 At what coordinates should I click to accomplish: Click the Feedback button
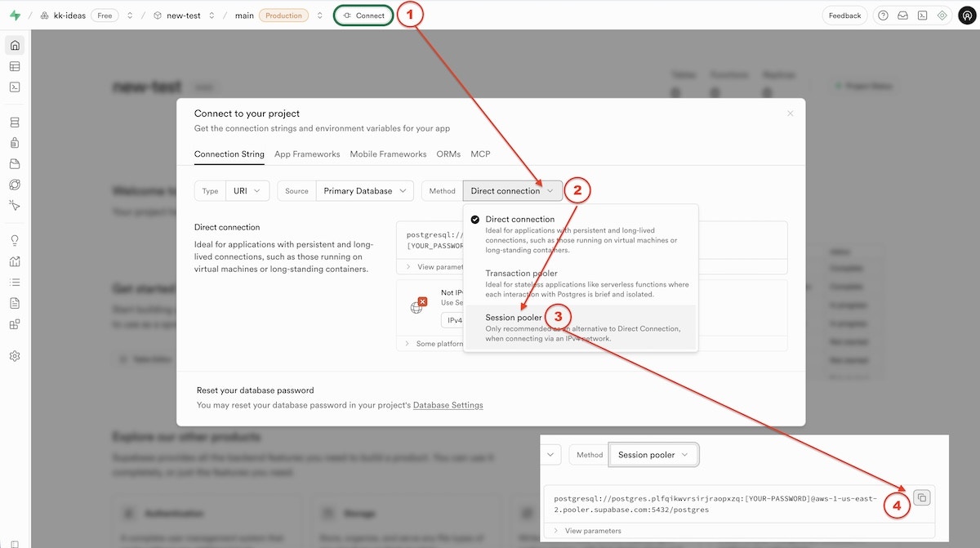point(844,16)
